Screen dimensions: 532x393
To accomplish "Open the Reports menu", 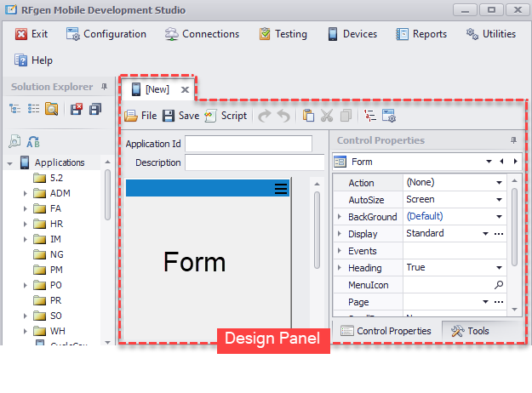I will (x=421, y=34).
